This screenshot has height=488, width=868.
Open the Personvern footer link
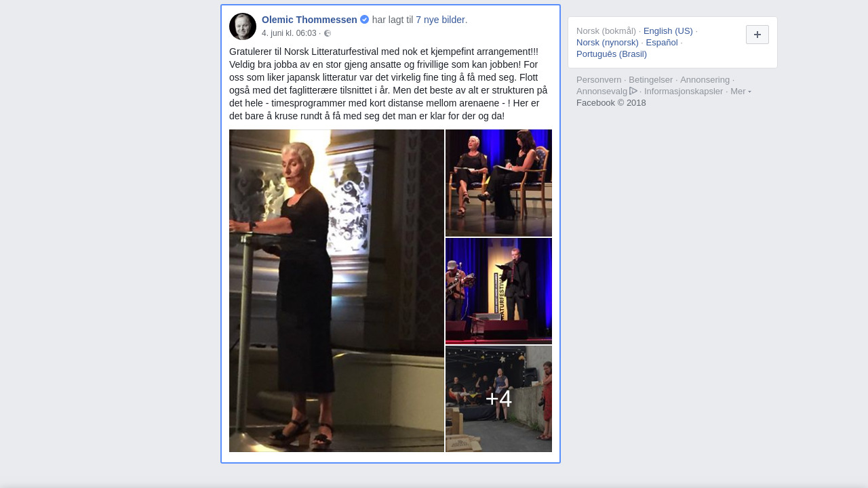pyautogui.click(x=599, y=80)
